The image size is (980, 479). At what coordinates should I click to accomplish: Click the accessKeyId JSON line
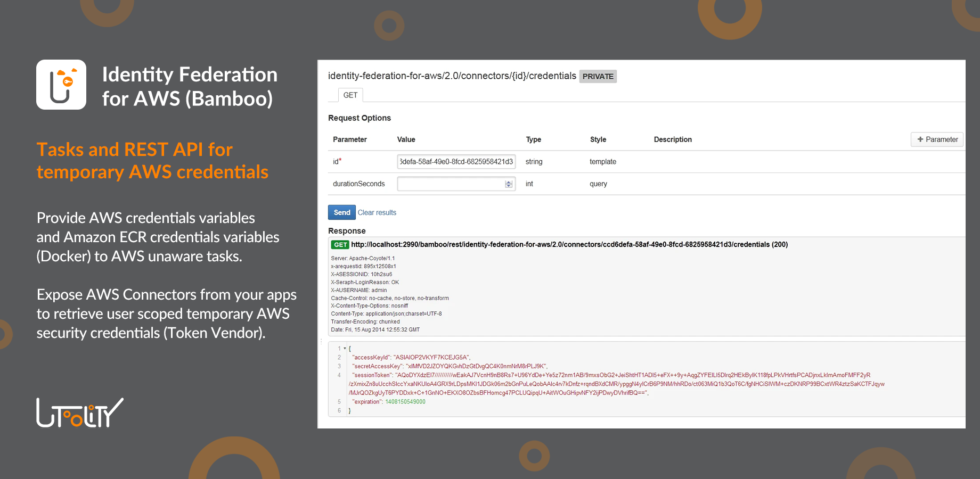411,358
